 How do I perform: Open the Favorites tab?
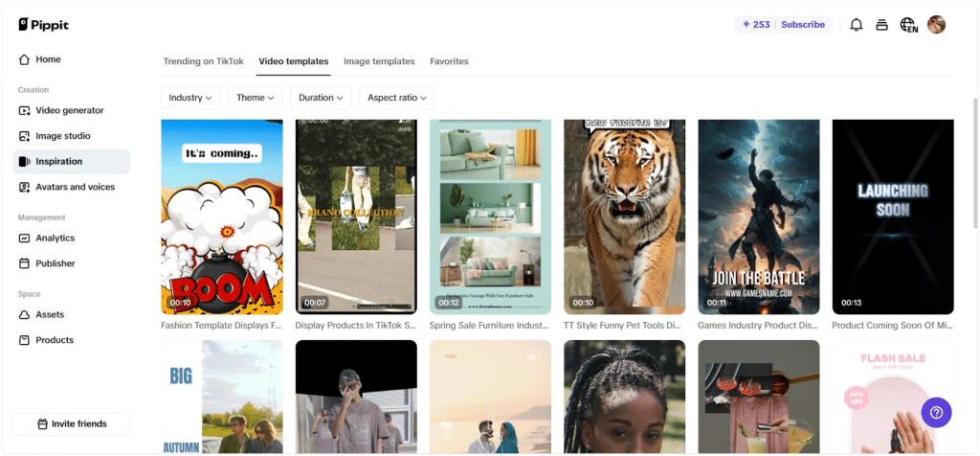[449, 61]
